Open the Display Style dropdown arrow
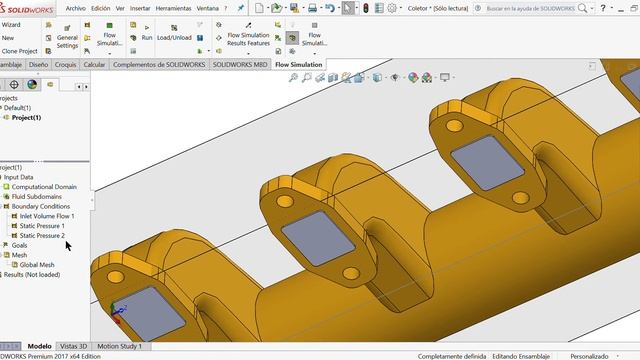 click(385, 77)
